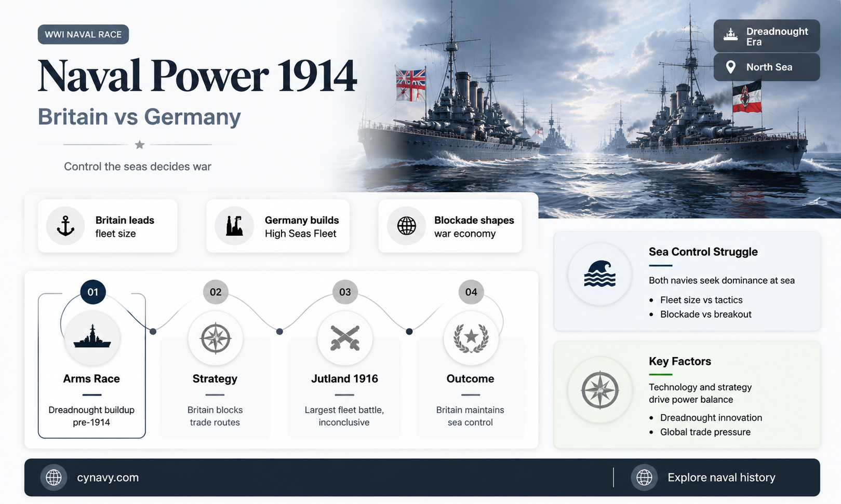Open the Britain leads fleet size card

(108, 226)
